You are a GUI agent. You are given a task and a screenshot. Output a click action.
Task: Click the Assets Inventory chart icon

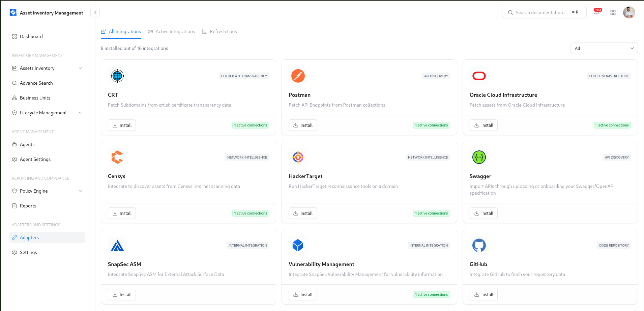point(14,68)
